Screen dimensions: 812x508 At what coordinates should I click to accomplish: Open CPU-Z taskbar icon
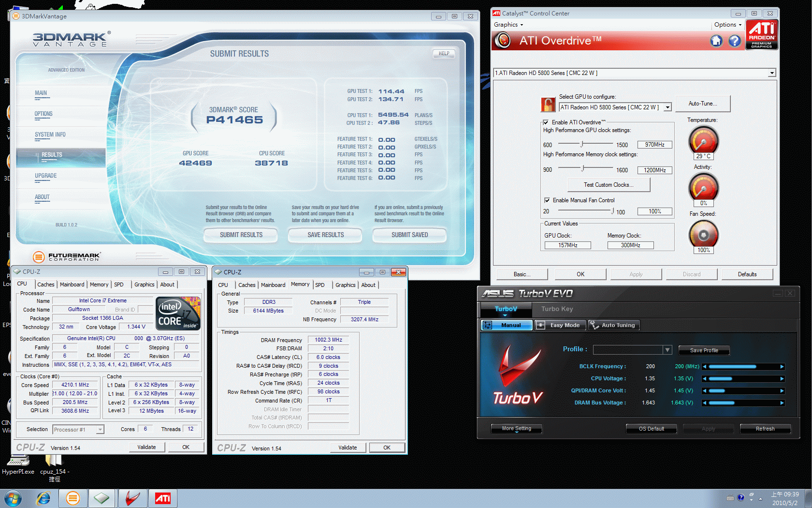[101, 498]
